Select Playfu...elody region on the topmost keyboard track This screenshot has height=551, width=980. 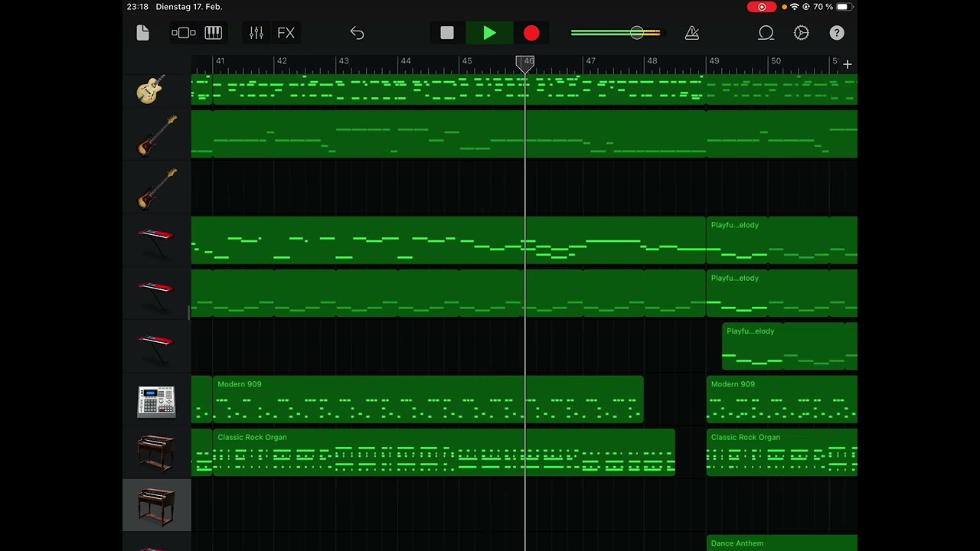point(782,240)
